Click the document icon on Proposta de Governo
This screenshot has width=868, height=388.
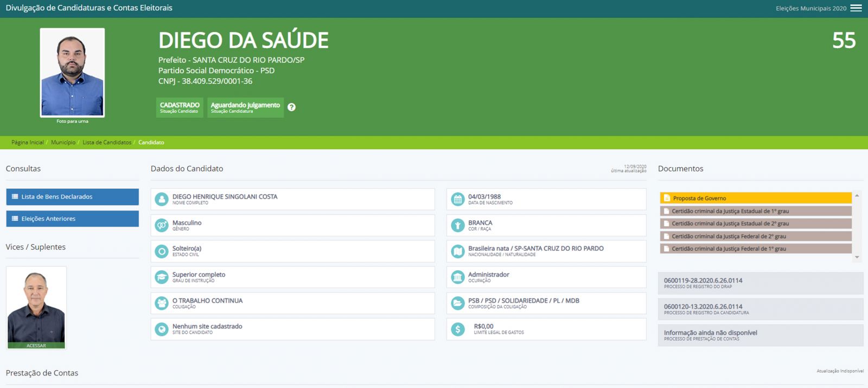tap(667, 198)
